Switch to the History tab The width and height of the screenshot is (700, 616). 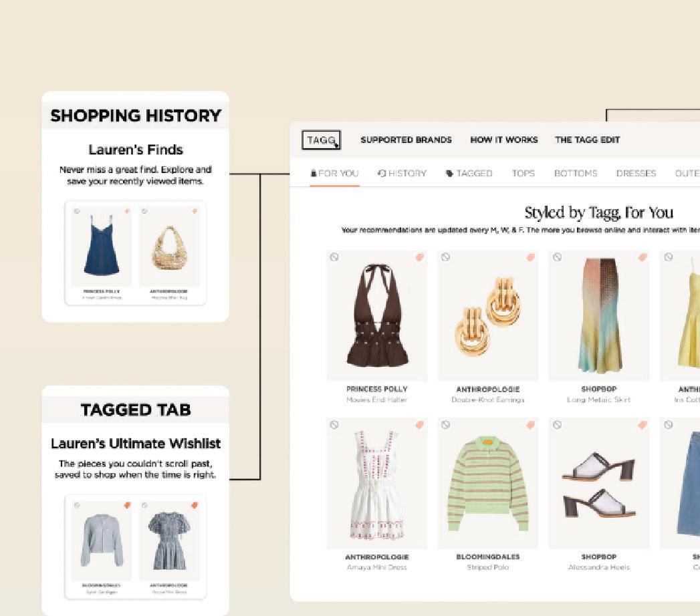(x=402, y=173)
